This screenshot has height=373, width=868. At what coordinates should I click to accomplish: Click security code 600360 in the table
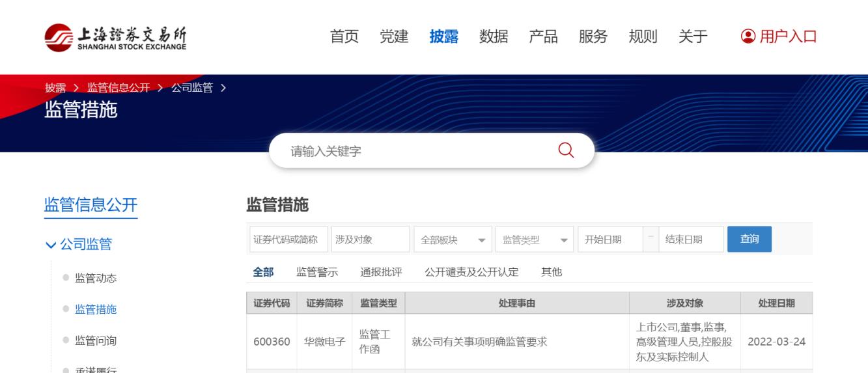point(272,341)
